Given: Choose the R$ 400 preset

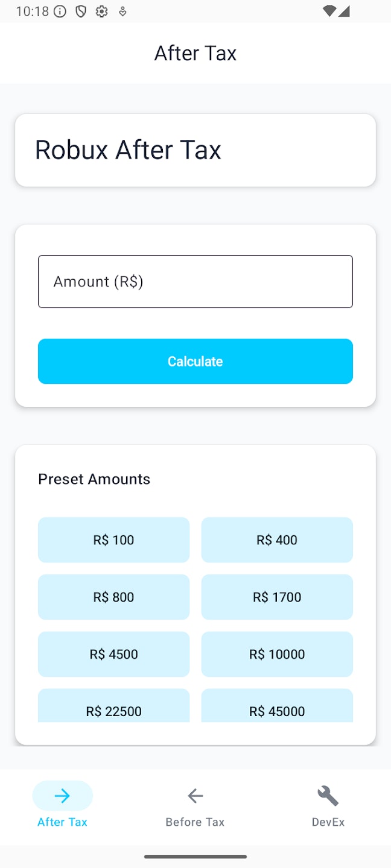Looking at the screenshot, I should coord(277,539).
